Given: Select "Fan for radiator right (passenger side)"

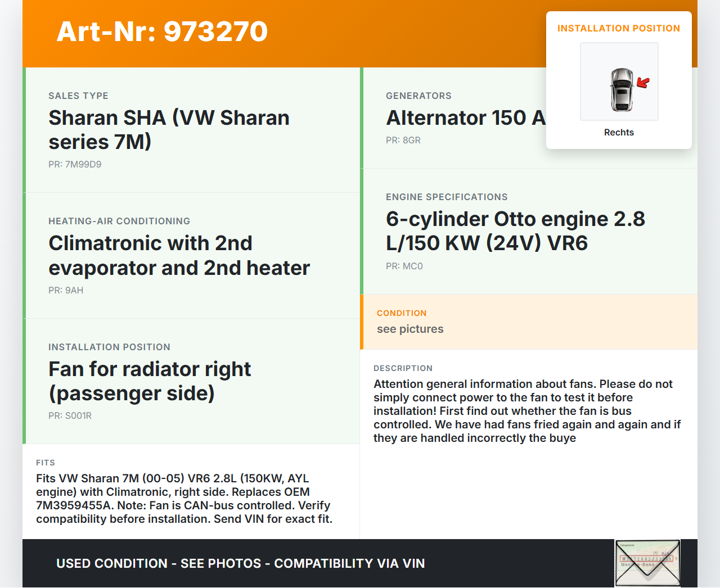Looking at the screenshot, I should coord(150,381).
